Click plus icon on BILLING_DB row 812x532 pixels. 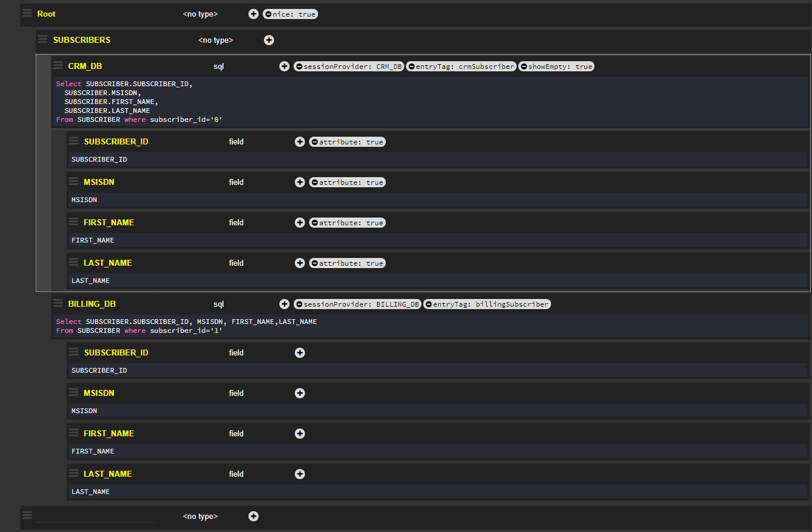284,304
